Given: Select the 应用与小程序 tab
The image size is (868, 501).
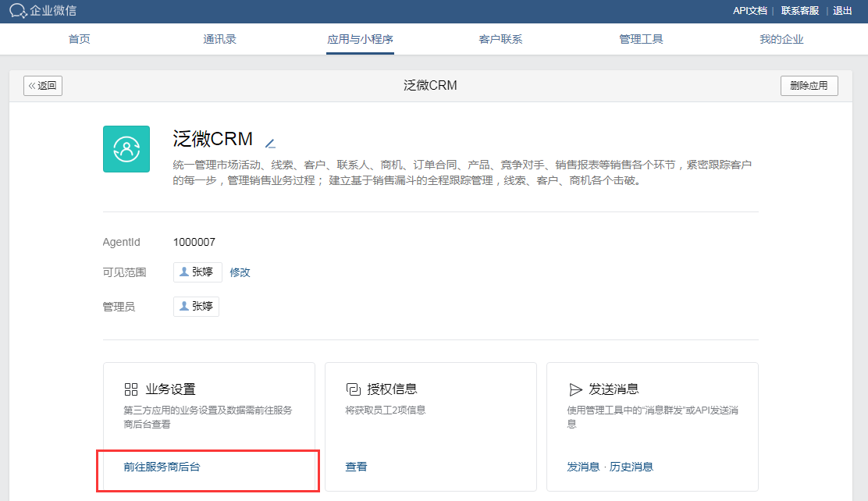Looking at the screenshot, I should click(361, 39).
